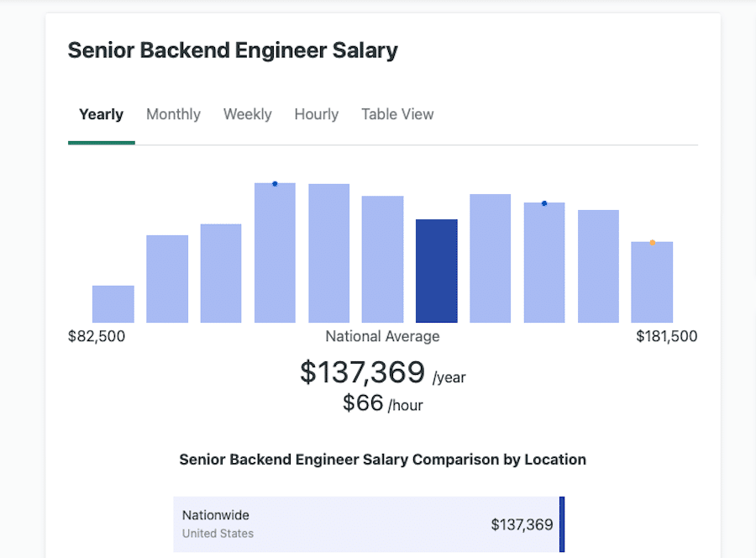Image resolution: width=756 pixels, height=558 pixels.
Task: Click the shortest bar beside $82,500
Action: [113, 304]
